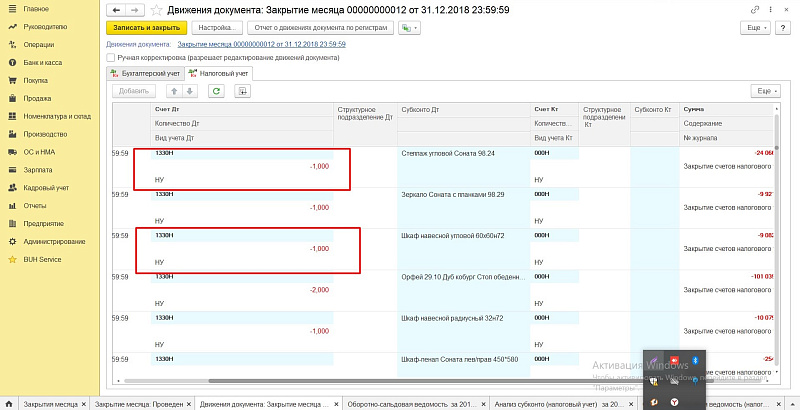Image resolution: width=800 pixels, height=410 pixels.
Task: Click the table output icon next to refresh
Action: click(241, 91)
